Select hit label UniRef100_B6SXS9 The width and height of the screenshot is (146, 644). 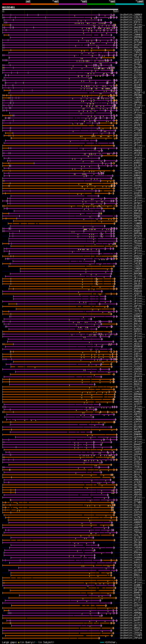coord(131,77)
